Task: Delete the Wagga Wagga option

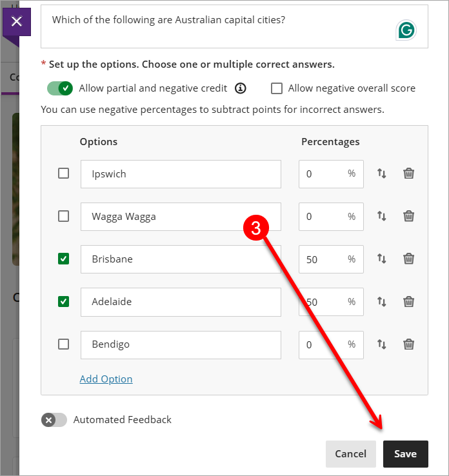Action: point(408,216)
